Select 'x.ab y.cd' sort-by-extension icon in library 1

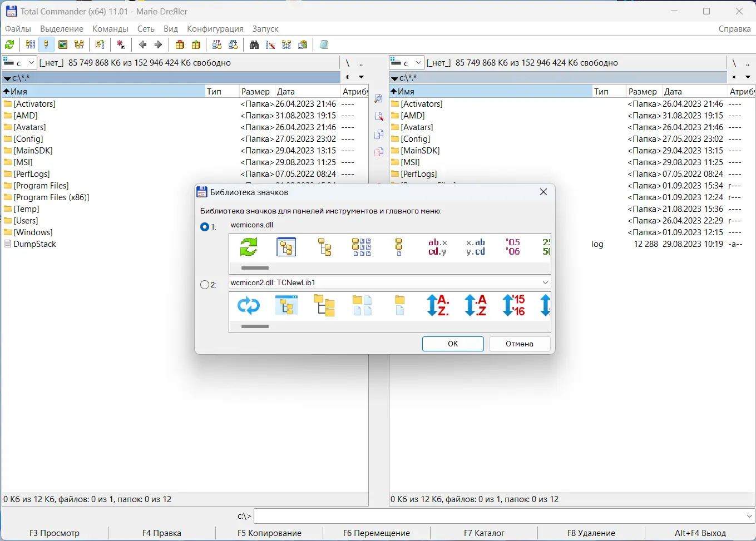pos(476,246)
